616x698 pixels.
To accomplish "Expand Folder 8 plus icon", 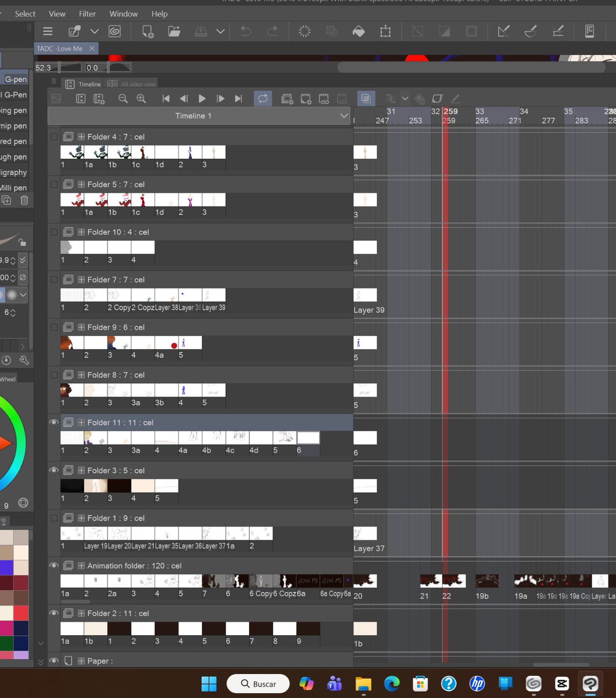I will coord(81,375).
